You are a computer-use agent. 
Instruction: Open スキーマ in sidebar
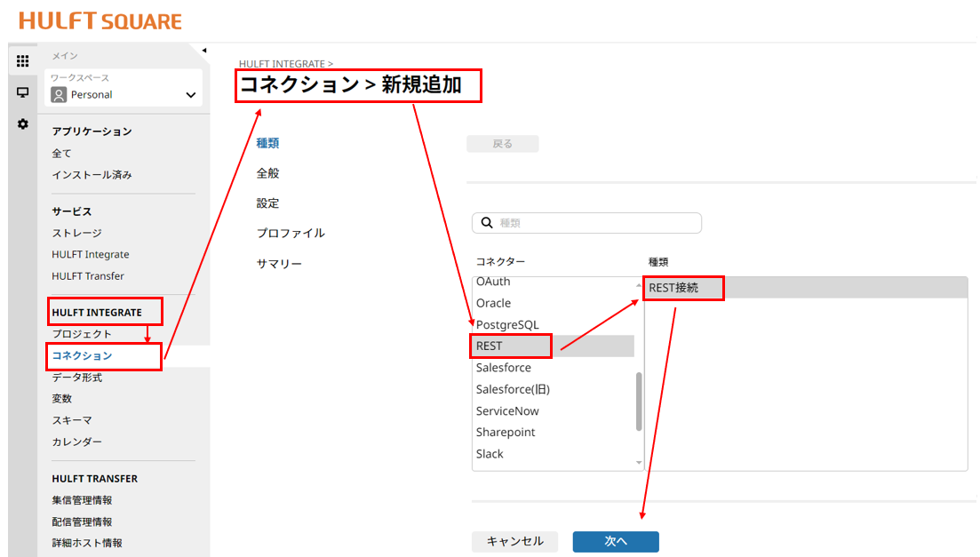coord(72,420)
